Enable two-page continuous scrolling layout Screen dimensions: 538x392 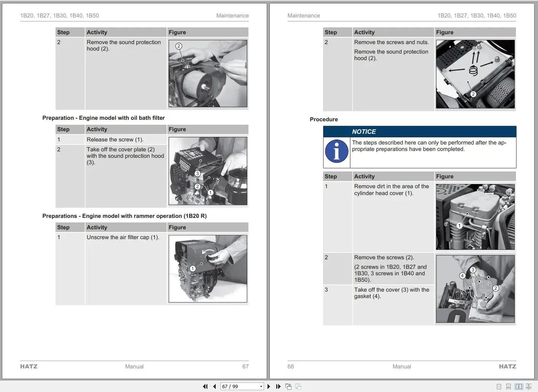coord(529,386)
